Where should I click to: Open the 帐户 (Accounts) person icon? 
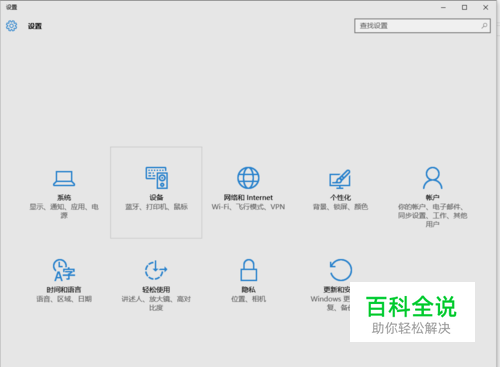(432, 178)
